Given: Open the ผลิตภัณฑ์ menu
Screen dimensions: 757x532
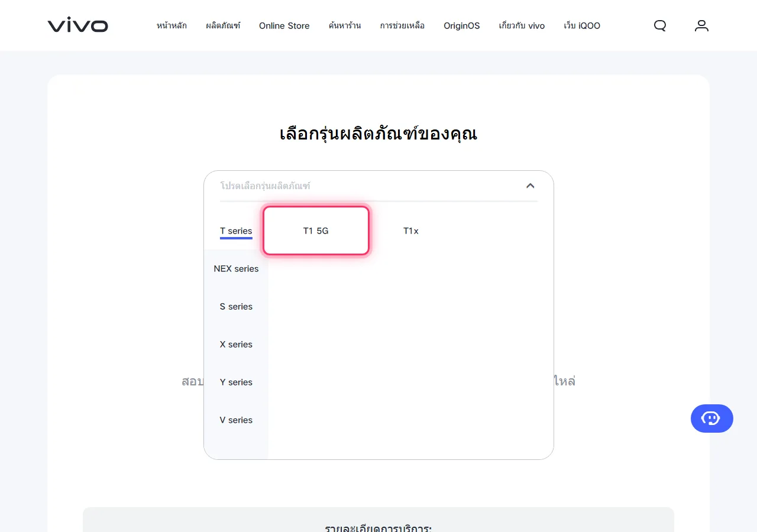Looking at the screenshot, I should [x=223, y=25].
